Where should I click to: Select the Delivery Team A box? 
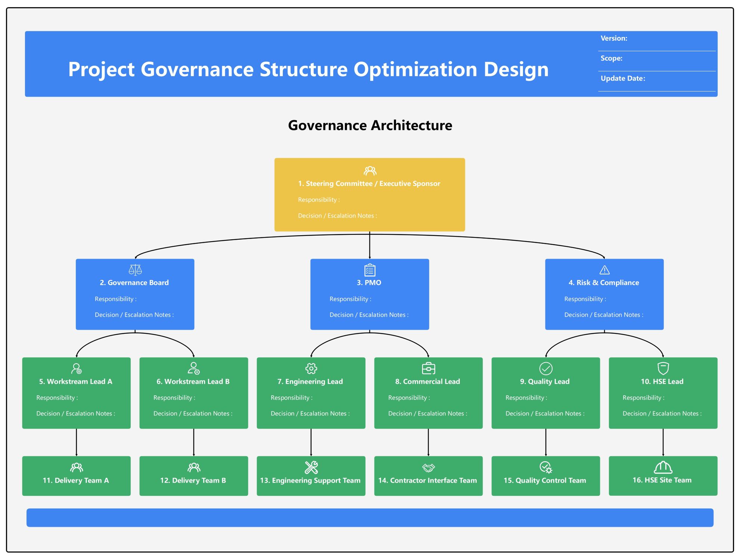tap(77, 476)
